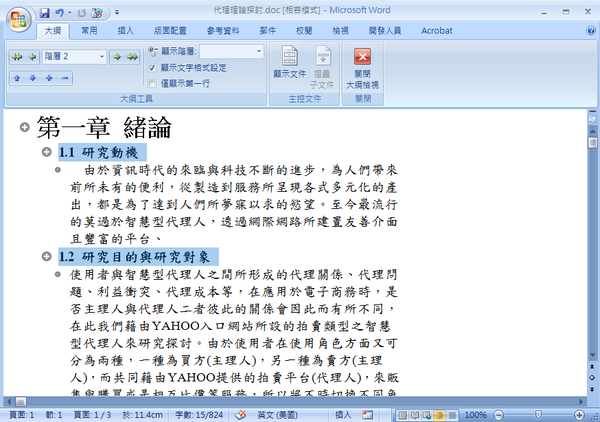
Task: Open the 檢視 ribbon tab
Action: (x=340, y=31)
